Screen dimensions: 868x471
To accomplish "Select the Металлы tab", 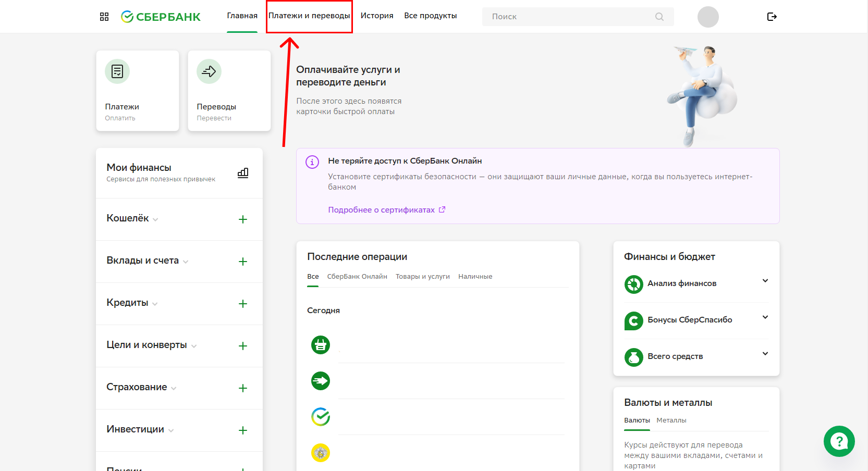I will click(x=671, y=420).
